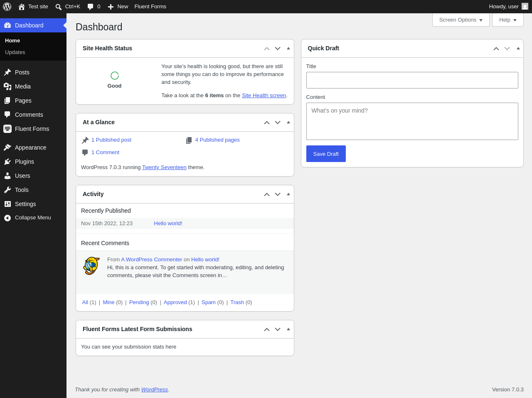The height and width of the screenshot is (398, 532).
Task: Click the Quick Draft Title field
Action: pyautogui.click(x=412, y=80)
